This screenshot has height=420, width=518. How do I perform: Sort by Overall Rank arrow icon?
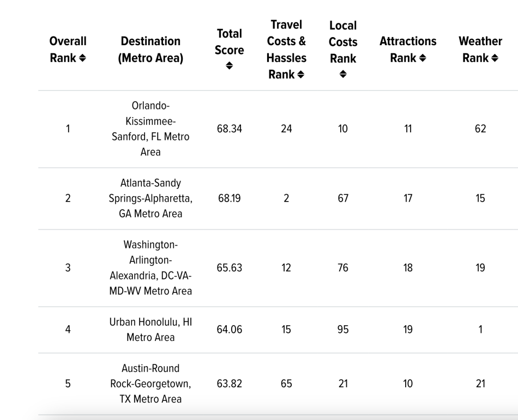82,58
